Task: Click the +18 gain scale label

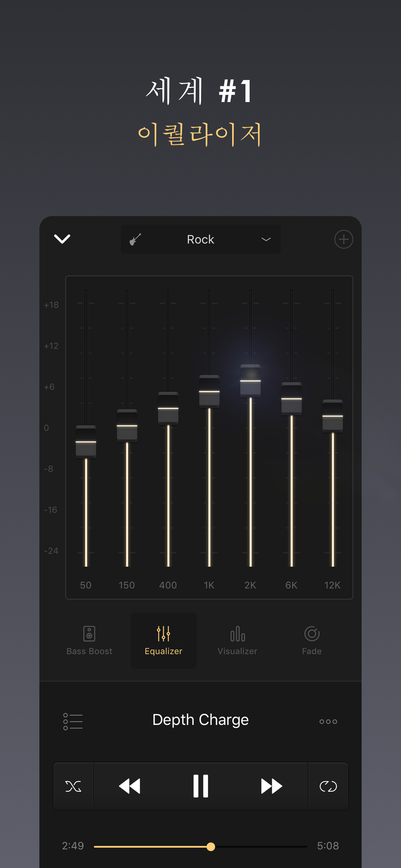Action: click(51, 305)
